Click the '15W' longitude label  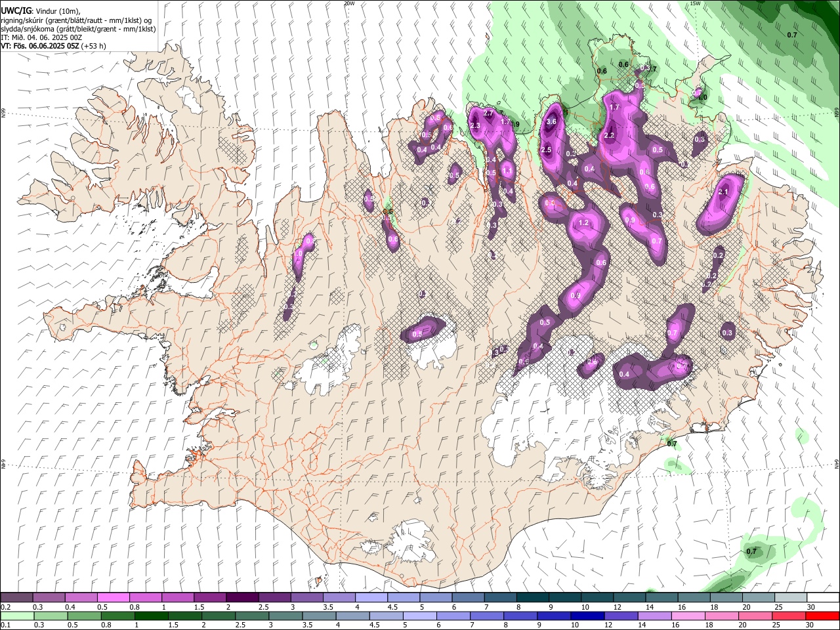(x=695, y=3)
